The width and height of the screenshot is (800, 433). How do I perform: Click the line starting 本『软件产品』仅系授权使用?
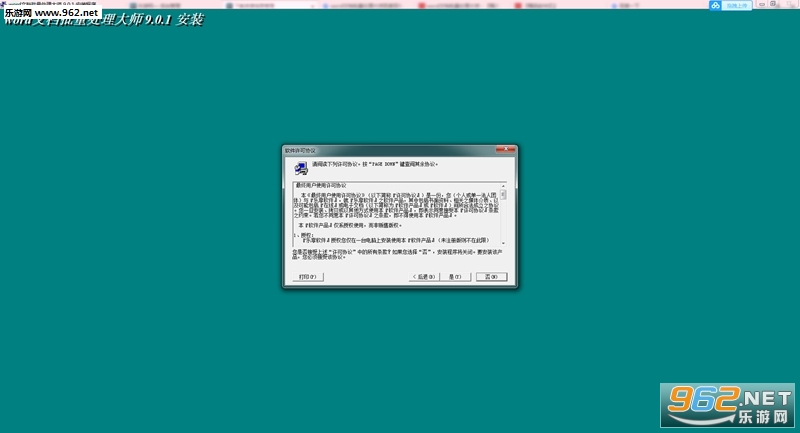point(350,225)
